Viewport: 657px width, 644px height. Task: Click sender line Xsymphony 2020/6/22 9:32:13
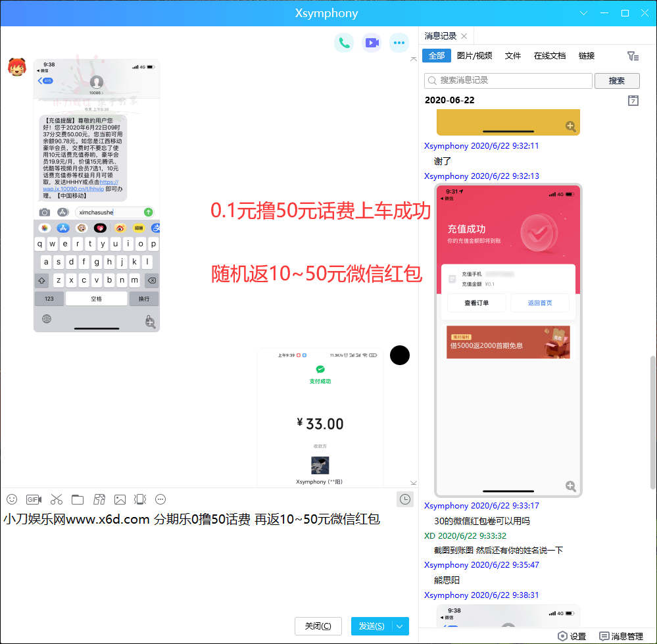coord(481,176)
